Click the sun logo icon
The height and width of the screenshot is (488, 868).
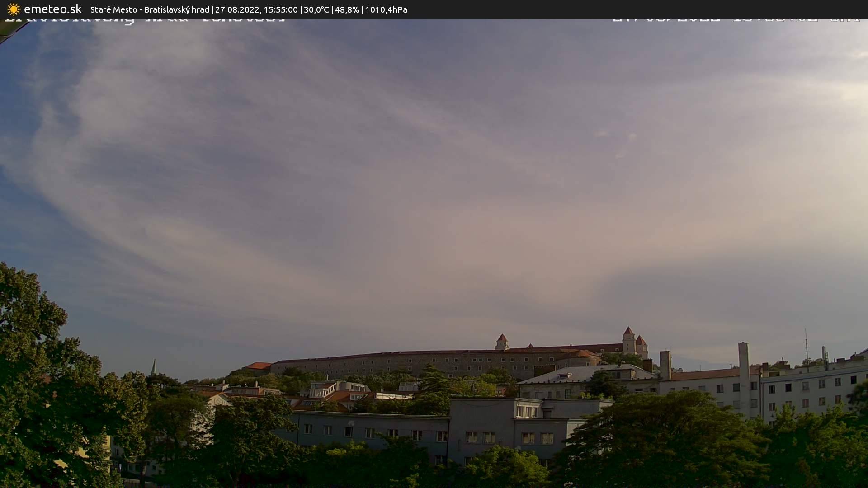pos(14,9)
